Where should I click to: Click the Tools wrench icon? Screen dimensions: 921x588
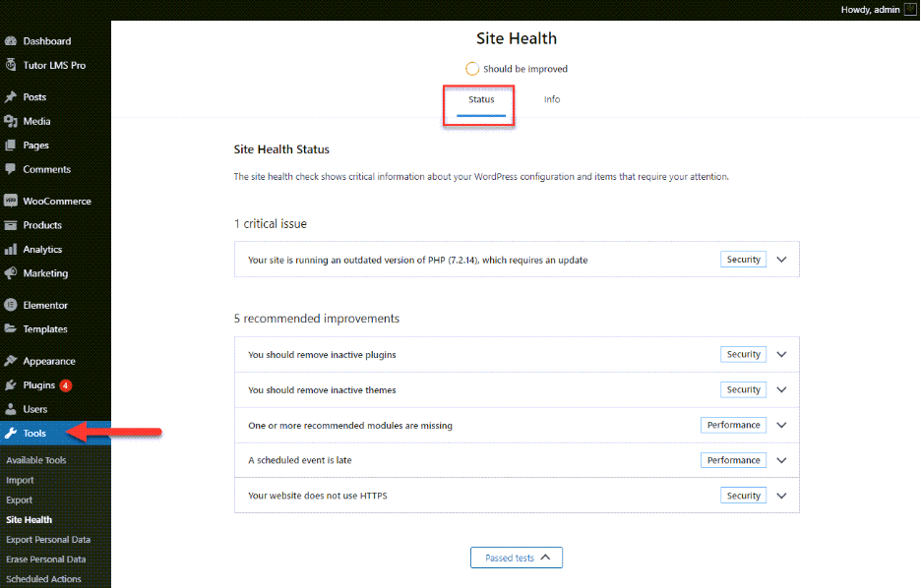13,433
